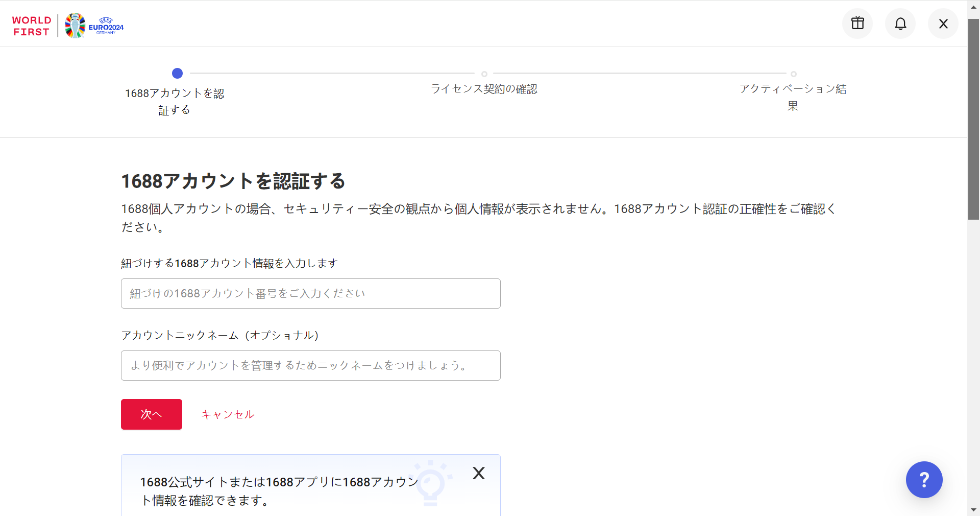Click the WorldFirst logo
980x516 pixels.
point(31,25)
